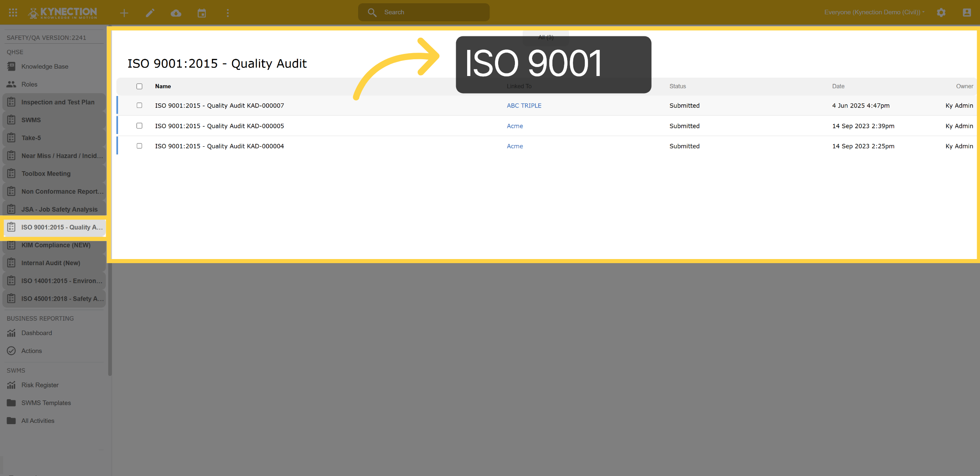The height and width of the screenshot is (476, 980).
Task: Click the date 14 Sep 2023 2:25pm
Action: click(x=863, y=146)
